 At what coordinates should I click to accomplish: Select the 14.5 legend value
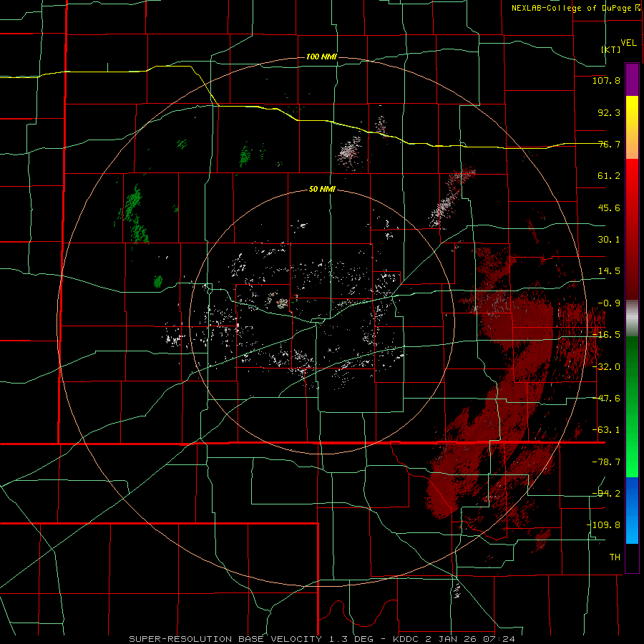click(609, 271)
